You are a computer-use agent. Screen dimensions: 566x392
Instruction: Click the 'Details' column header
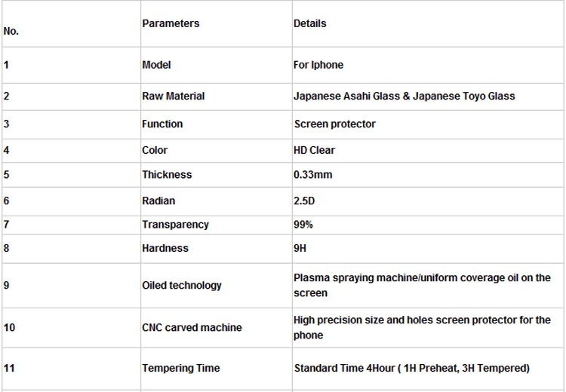(310, 23)
